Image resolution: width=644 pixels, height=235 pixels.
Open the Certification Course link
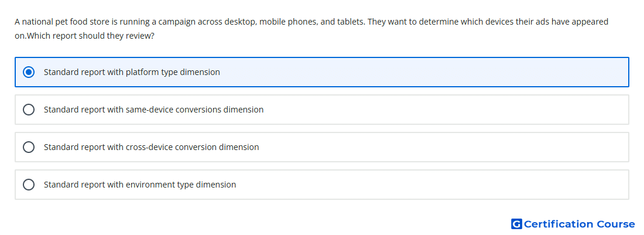[573, 224]
